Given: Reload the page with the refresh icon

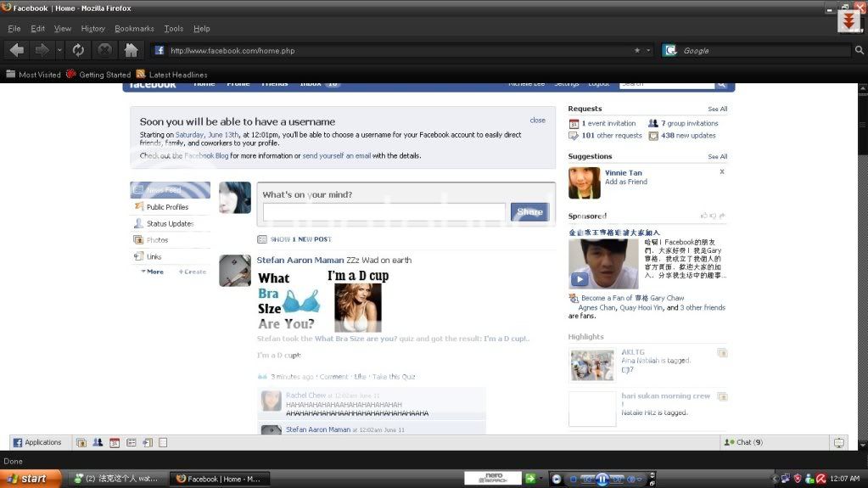Looking at the screenshot, I should pos(78,50).
